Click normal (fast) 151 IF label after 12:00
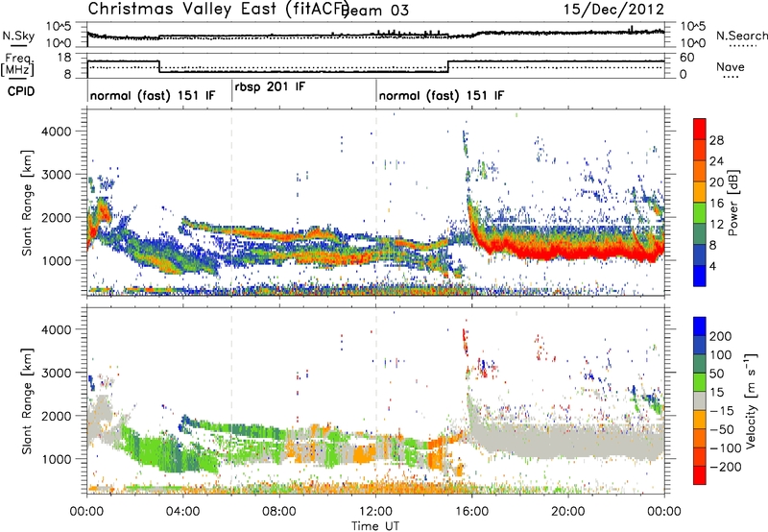The width and height of the screenshot is (768, 532). [x=442, y=95]
